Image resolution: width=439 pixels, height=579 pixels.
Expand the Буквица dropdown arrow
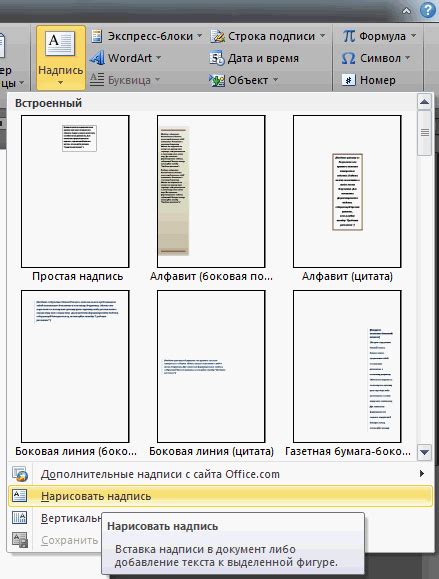tap(157, 79)
